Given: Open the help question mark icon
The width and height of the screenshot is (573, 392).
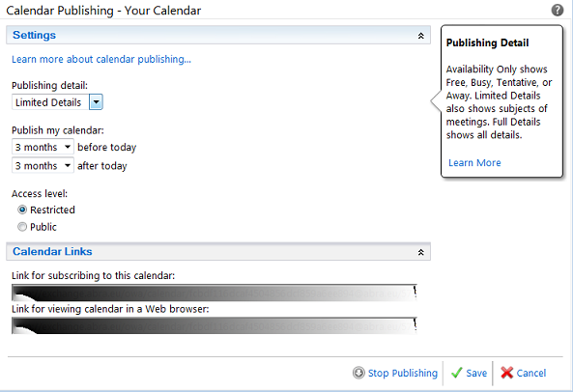Looking at the screenshot, I should [557, 11].
